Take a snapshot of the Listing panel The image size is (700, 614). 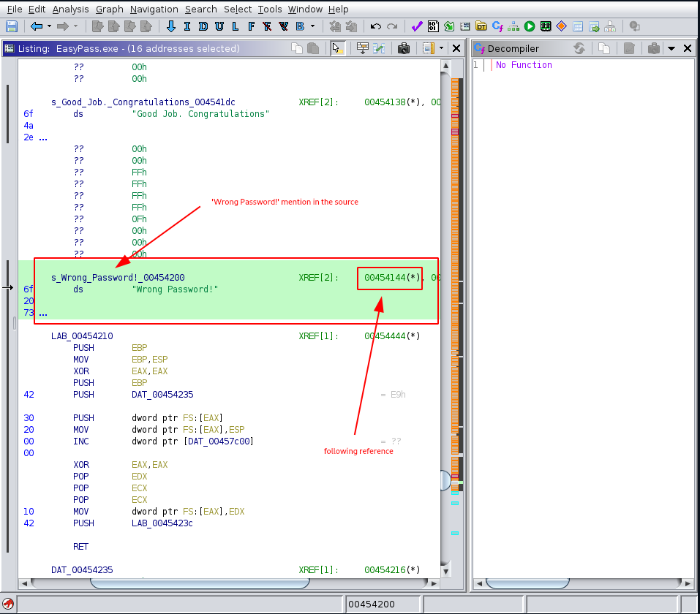click(403, 48)
